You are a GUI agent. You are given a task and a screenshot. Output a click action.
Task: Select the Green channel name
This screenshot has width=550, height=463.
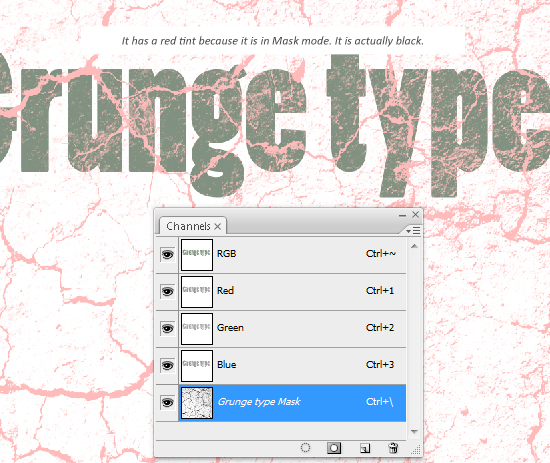click(230, 328)
